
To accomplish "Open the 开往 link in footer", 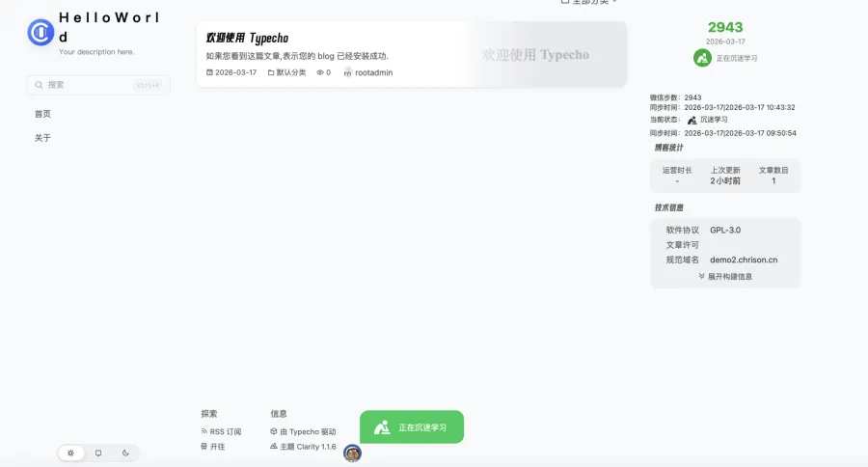I will [x=213, y=447].
